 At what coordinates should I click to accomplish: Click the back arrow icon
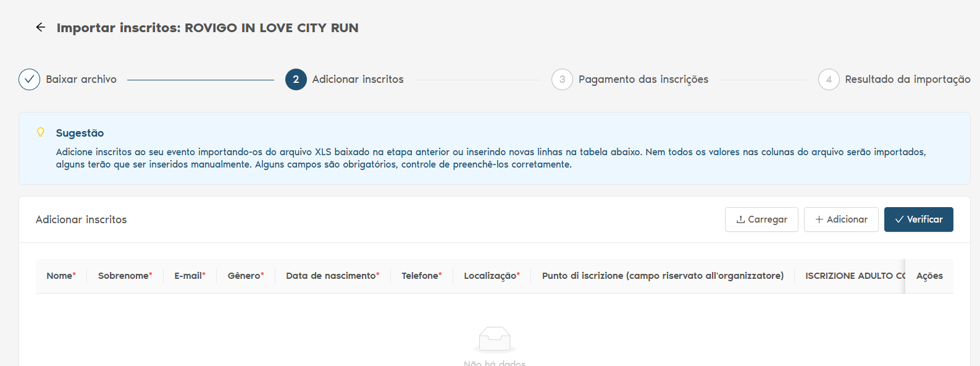click(x=41, y=27)
